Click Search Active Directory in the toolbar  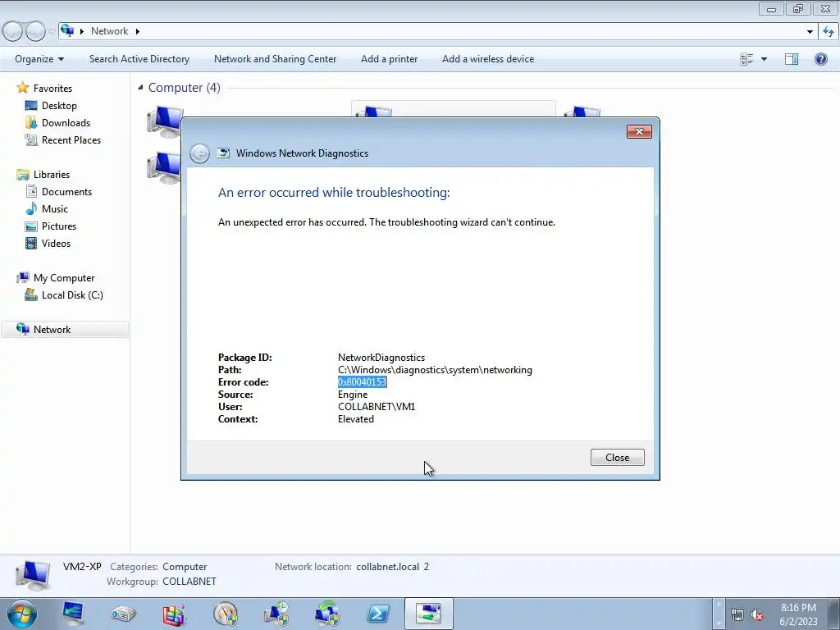[x=139, y=59]
